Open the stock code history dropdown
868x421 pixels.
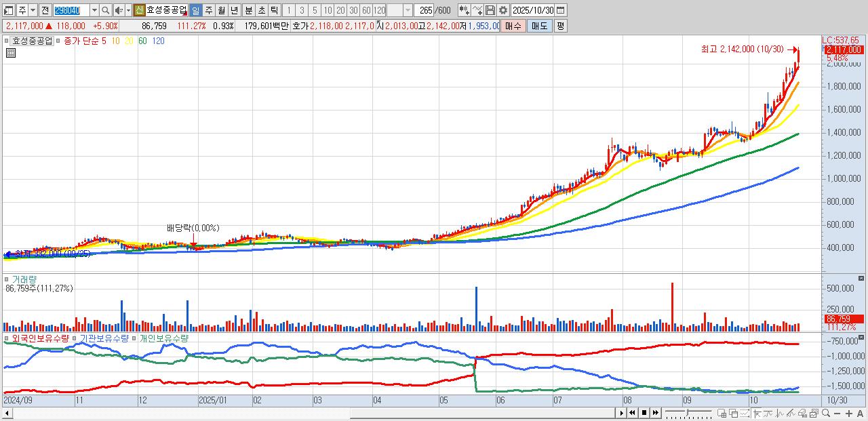[x=94, y=10]
